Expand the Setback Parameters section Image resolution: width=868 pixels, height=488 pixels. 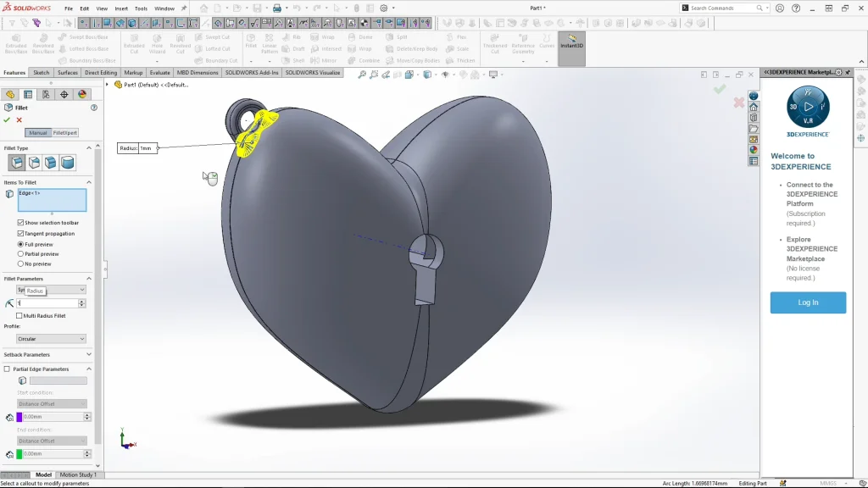[88, 354]
